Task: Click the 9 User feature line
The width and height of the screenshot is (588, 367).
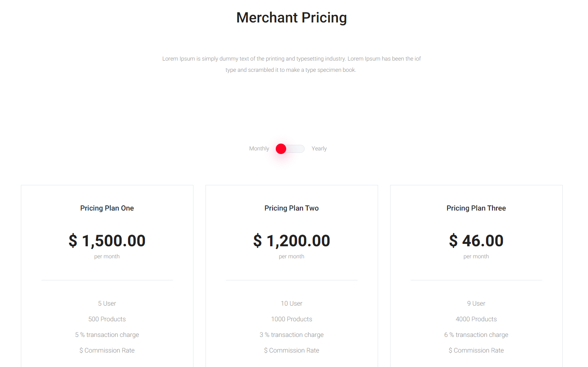Action: [x=476, y=304]
